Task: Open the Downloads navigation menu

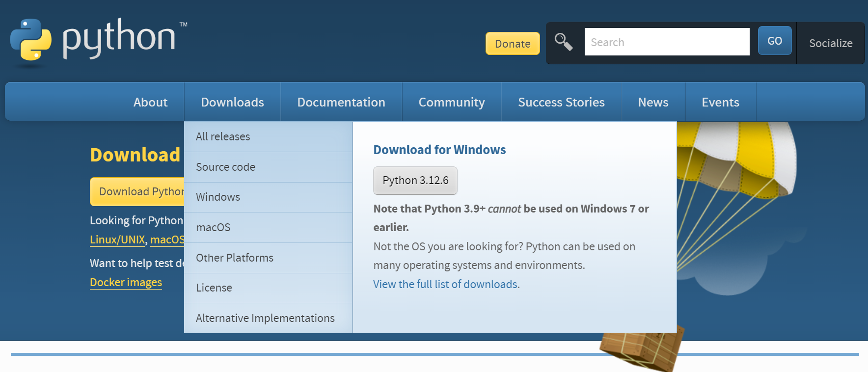Action: [x=232, y=102]
